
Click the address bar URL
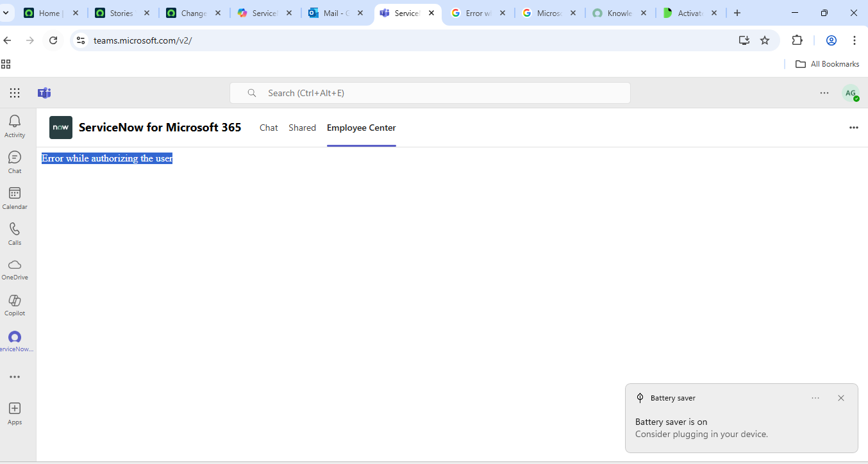coord(142,40)
